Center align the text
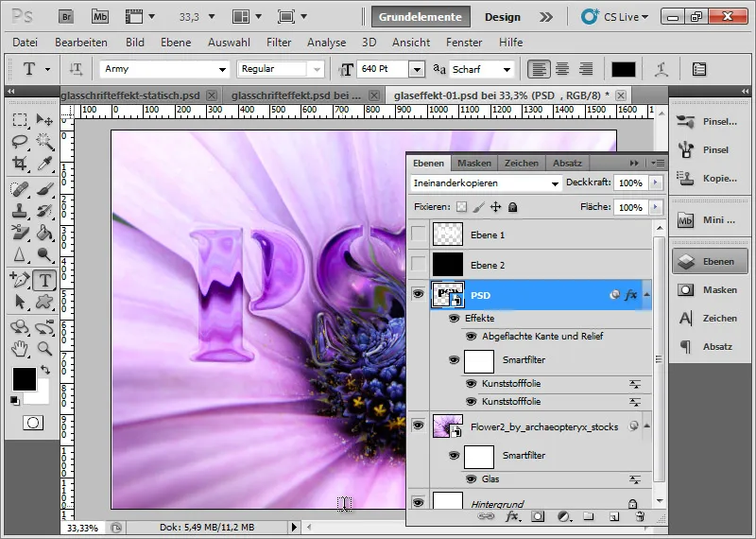 pyautogui.click(x=562, y=69)
